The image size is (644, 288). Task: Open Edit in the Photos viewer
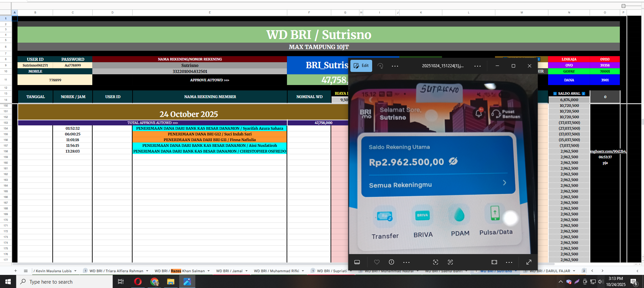click(x=361, y=66)
